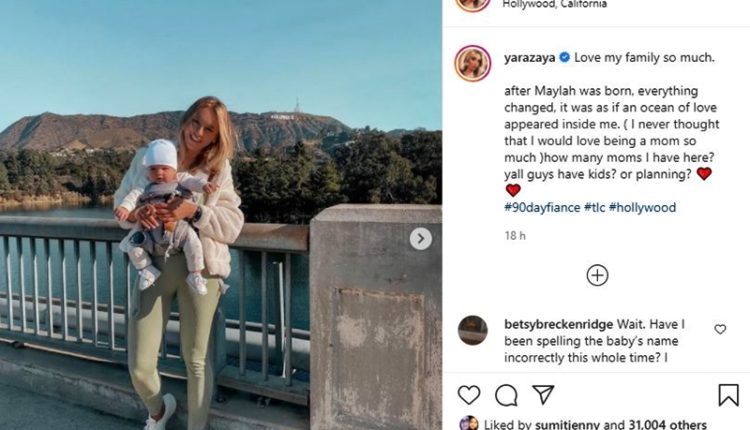Load more comments with plus circle
This screenshot has height=430, width=750.
[597, 275]
